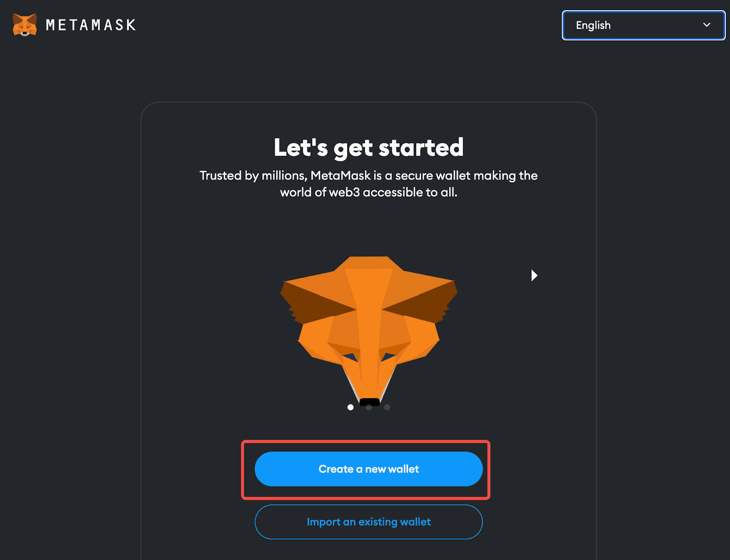Click the red highlight border around Create button
Screen dimensions: 730x560
click(365, 442)
